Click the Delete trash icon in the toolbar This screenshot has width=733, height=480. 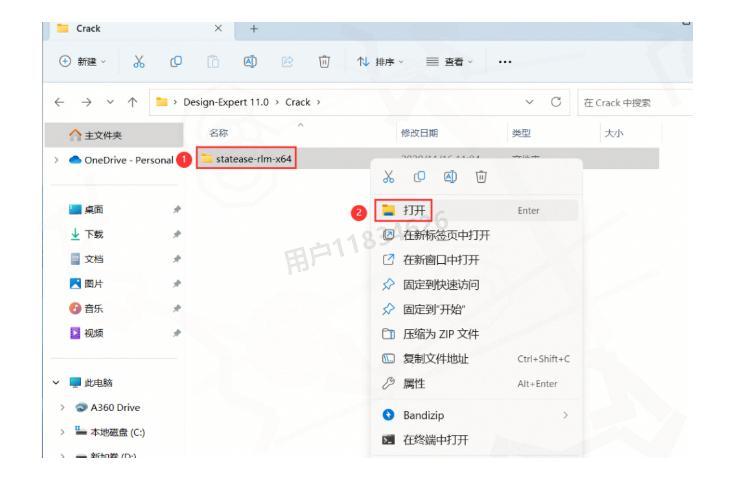[x=324, y=61]
